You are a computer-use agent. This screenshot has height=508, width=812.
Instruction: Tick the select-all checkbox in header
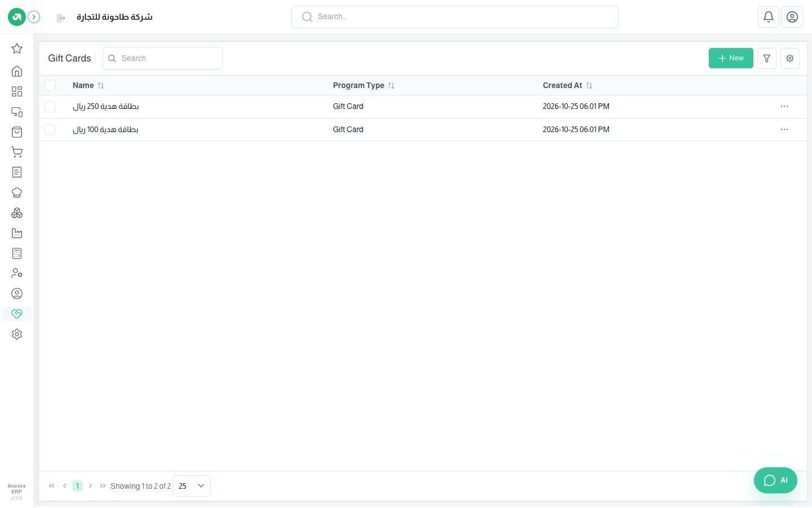(50, 85)
